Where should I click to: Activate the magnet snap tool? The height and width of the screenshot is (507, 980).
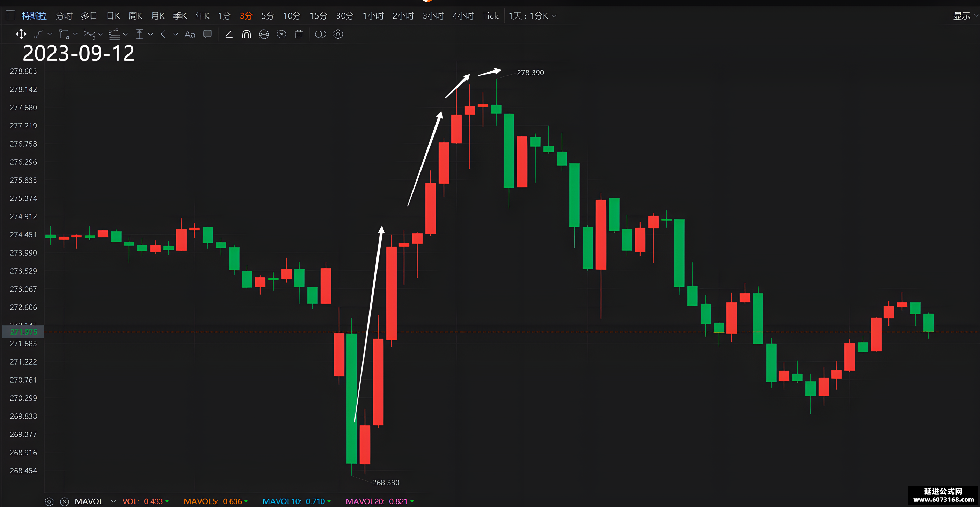[x=247, y=34]
